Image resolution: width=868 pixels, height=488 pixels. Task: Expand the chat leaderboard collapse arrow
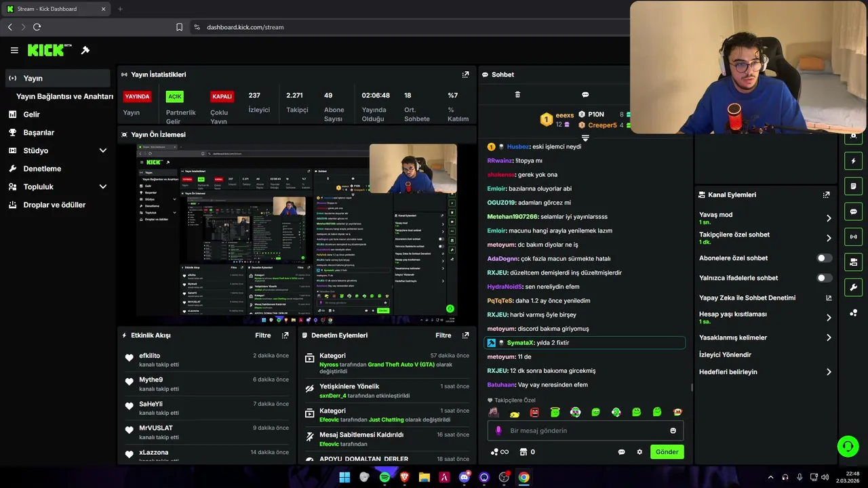[x=585, y=138]
